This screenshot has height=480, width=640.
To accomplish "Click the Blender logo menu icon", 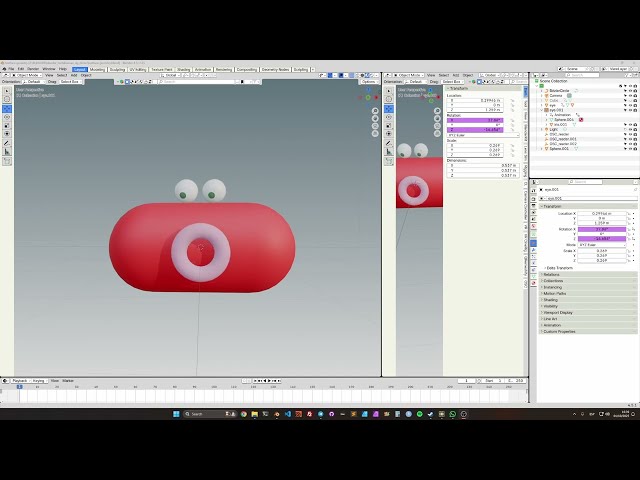I will pos(4,69).
